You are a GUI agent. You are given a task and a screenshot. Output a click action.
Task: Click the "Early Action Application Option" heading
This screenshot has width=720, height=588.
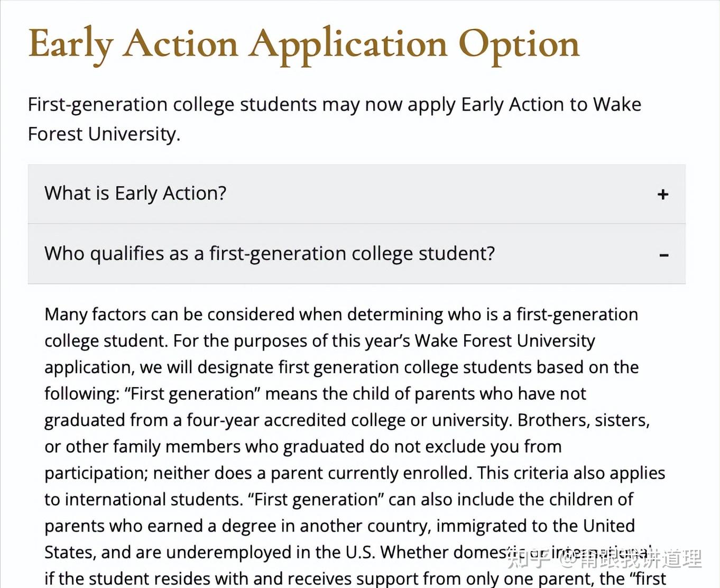303,44
